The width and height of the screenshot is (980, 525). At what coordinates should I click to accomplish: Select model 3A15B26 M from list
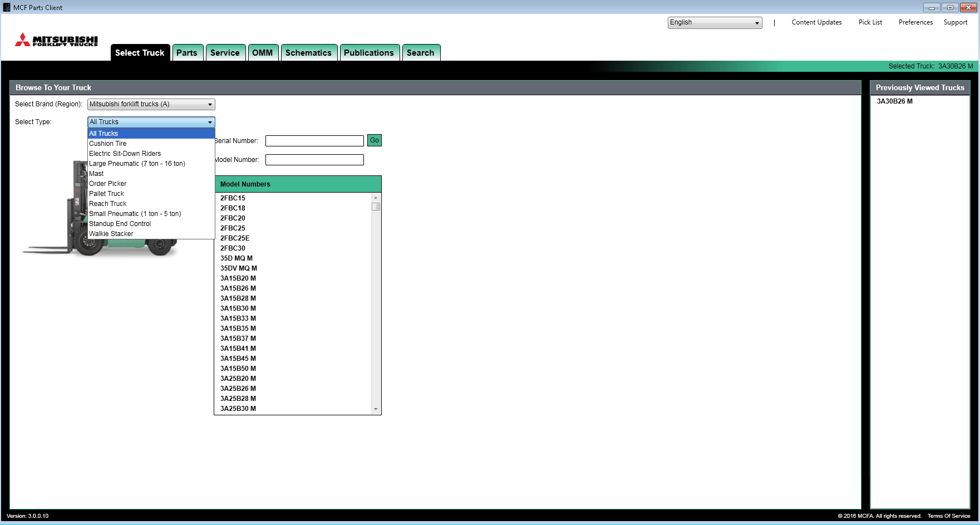click(x=238, y=288)
